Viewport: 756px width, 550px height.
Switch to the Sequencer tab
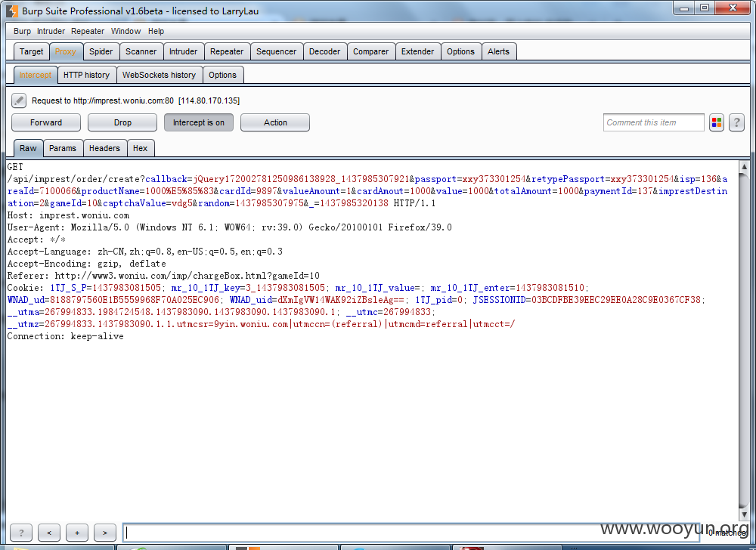pyautogui.click(x=276, y=51)
